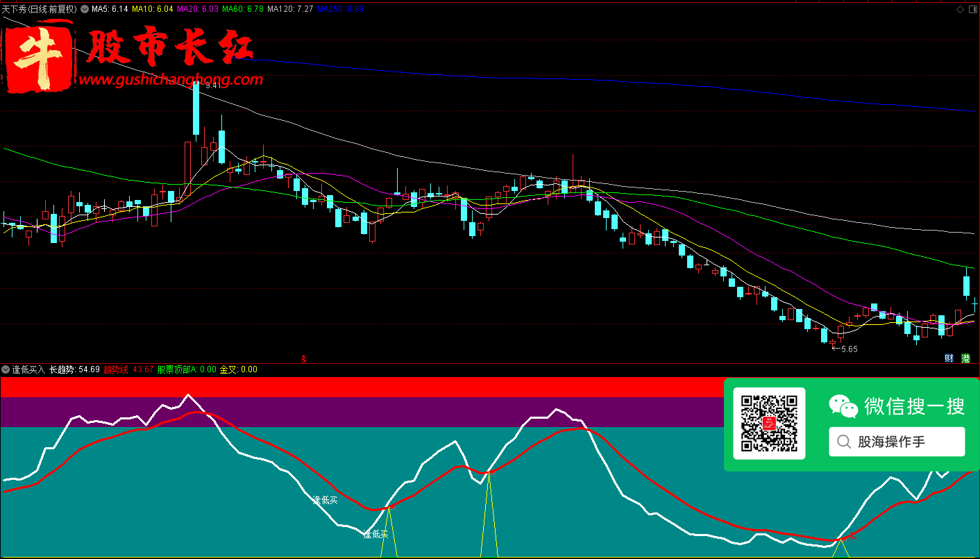Click the 财 icon at chart bottom
This screenshot has height=559, width=980.
tap(949, 358)
